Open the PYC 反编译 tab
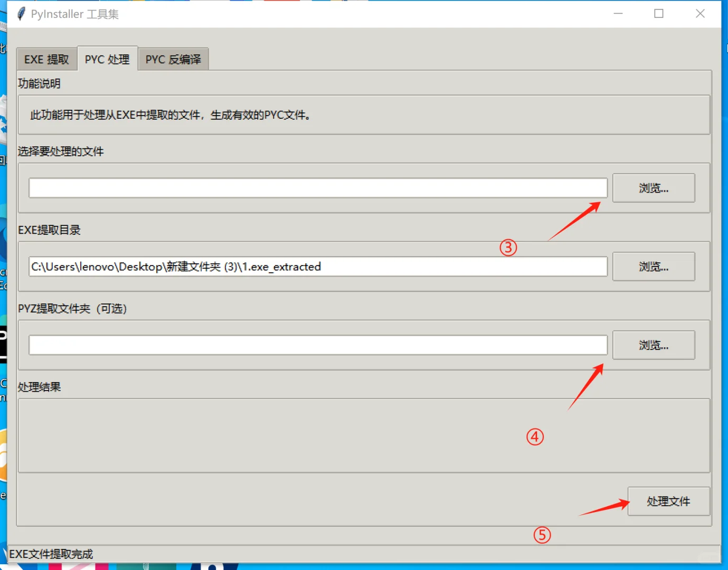This screenshot has height=570, width=728. (x=173, y=59)
